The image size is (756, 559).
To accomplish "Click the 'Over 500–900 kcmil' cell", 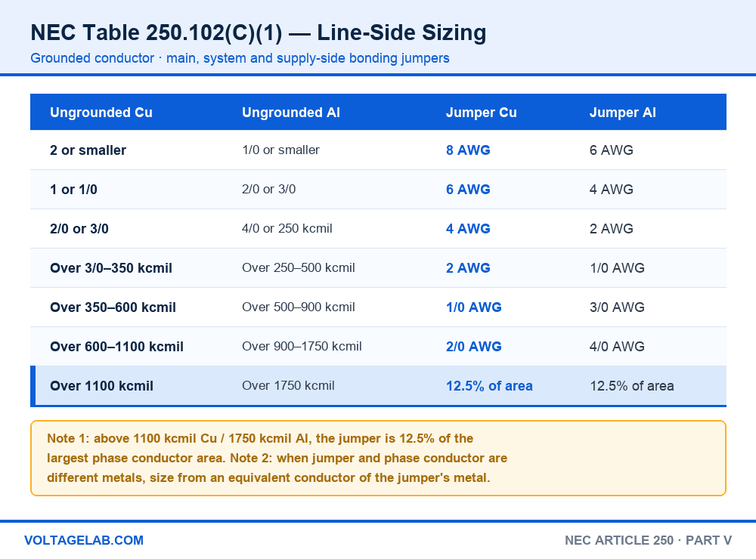I will click(x=299, y=307).
